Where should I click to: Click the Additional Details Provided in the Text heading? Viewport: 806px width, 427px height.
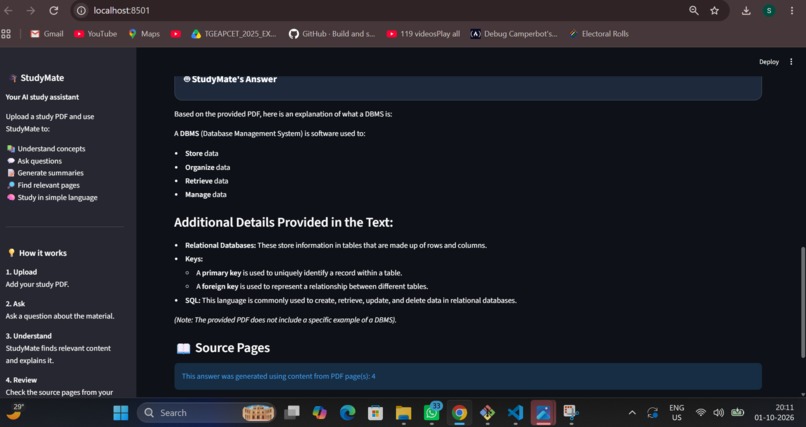pyautogui.click(x=283, y=222)
